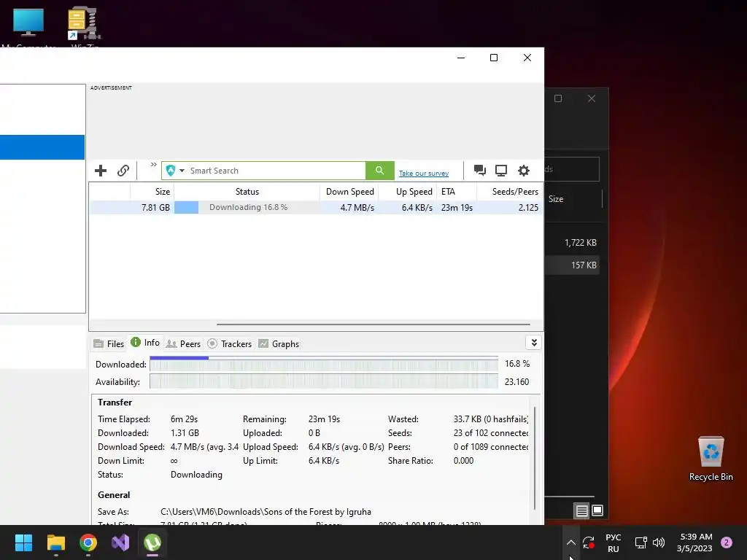This screenshot has width=747, height=560.
Task: Sort by ETA column header
Action: click(x=457, y=192)
